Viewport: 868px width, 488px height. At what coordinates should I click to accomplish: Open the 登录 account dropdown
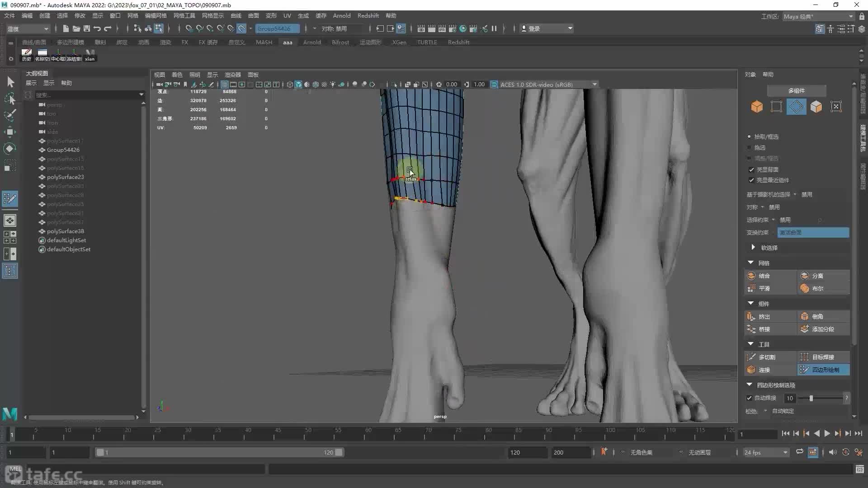pyautogui.click(x=547, y=28)
